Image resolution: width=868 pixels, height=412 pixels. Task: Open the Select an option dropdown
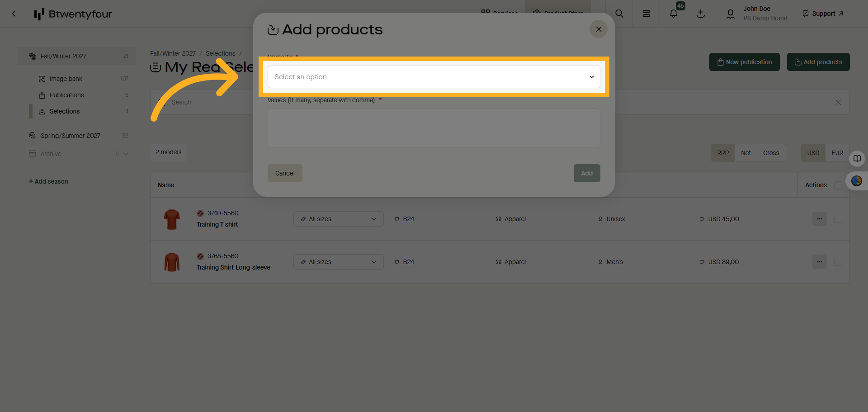pyautogui.click(x=433, y=77)
